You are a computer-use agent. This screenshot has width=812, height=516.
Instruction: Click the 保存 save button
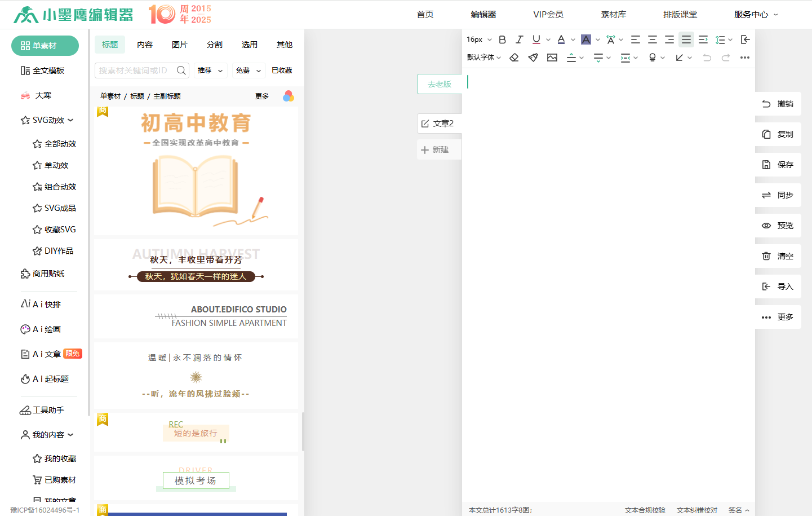778,164
